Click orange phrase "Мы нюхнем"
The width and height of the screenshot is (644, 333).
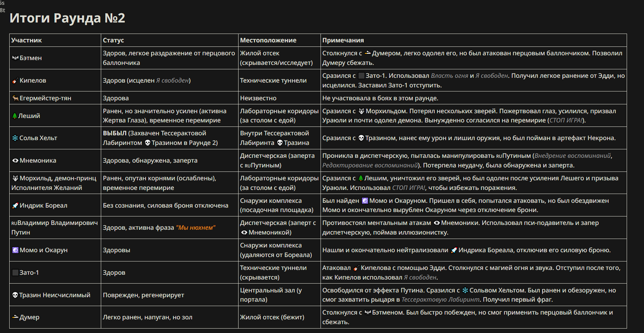[x=196, y=228]
